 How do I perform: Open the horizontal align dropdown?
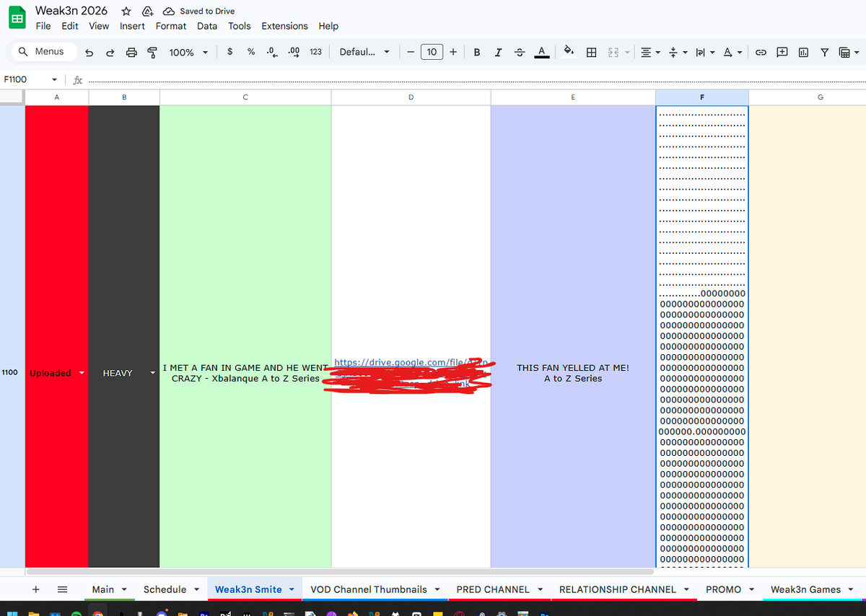click(649, 52)
